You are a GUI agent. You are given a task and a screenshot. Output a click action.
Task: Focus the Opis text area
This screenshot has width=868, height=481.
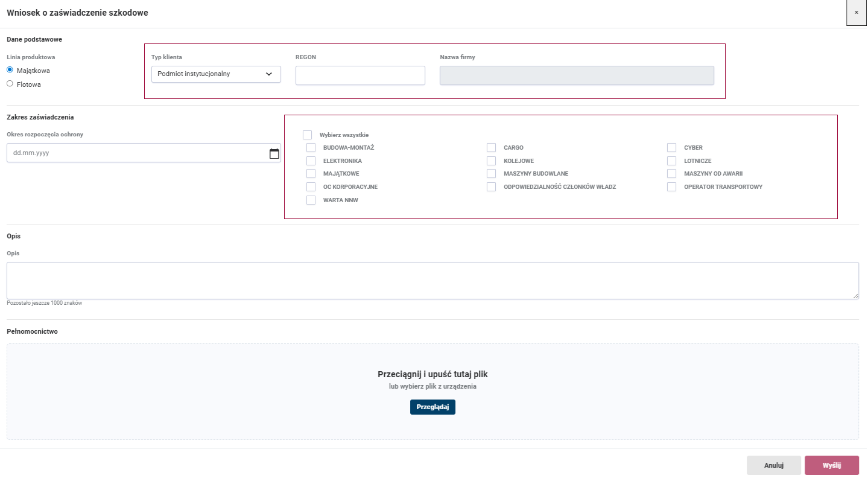[432, 281]
